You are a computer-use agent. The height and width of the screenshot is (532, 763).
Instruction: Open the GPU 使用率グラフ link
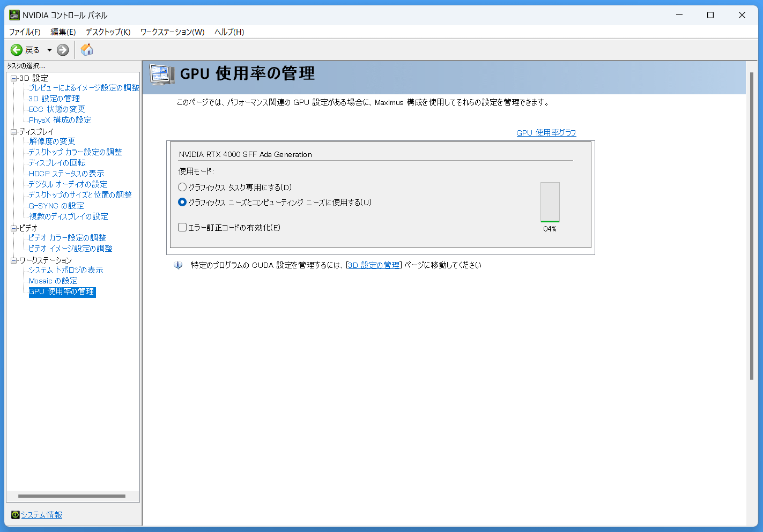546,133
